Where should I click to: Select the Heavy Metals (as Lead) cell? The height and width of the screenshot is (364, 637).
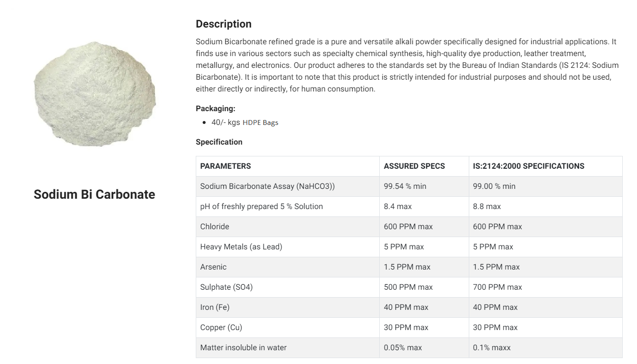coord(288,247)
